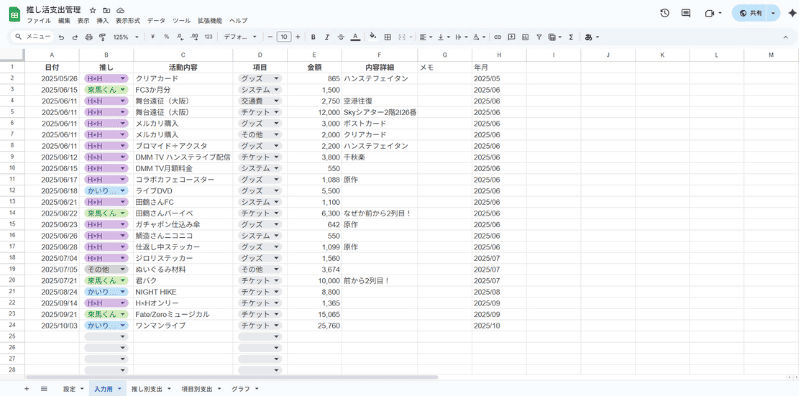Open horizontal align dropdown
Image resolution: width=799 pixels, height=396 pixels.
[426, 37]
